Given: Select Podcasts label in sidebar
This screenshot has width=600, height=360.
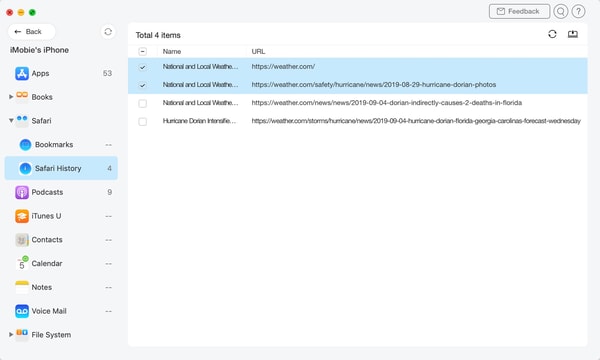Looking at the screenshot, I should coord(47,192).
